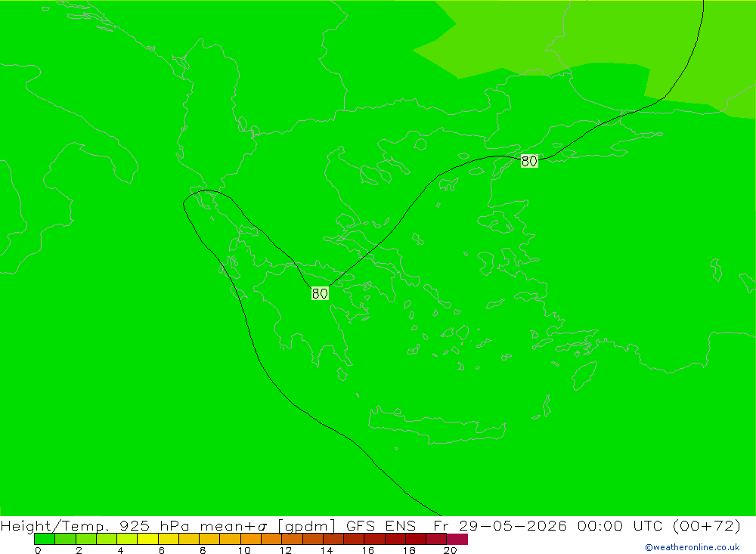This screenshot has width=756, height=554.
Task: Pick the dark red legend swatch right of 18
Action: coord(416,539)
